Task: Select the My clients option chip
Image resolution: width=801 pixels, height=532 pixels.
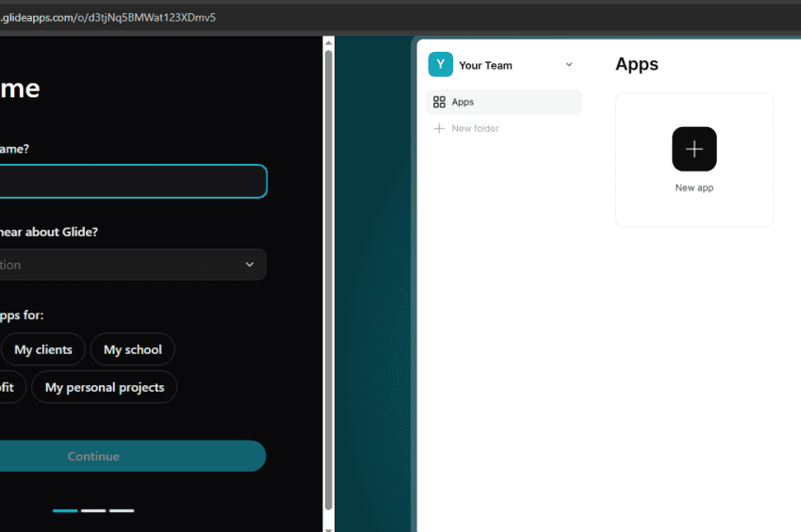Action: coord(43,349)
